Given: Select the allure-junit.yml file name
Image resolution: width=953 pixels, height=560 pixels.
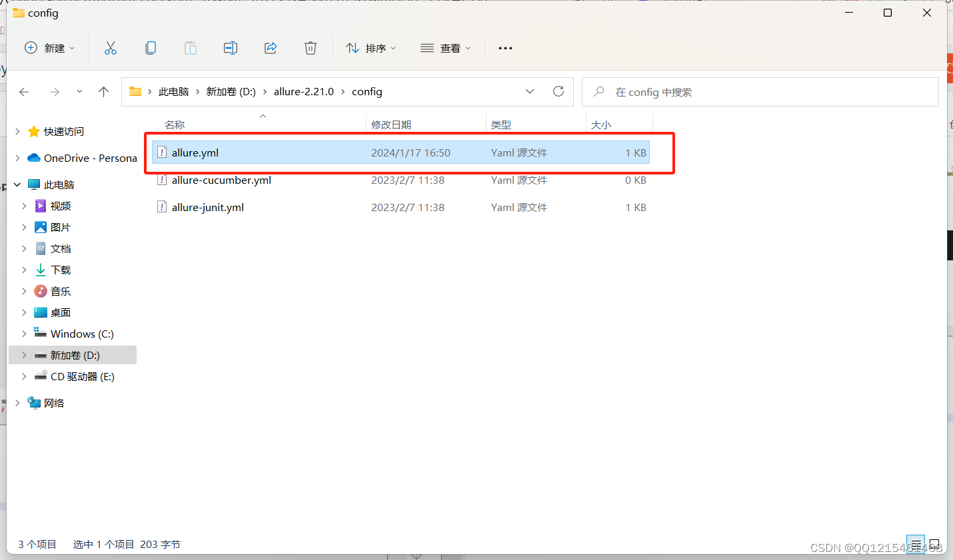Looking at the screenshot, I should point(208,207).
